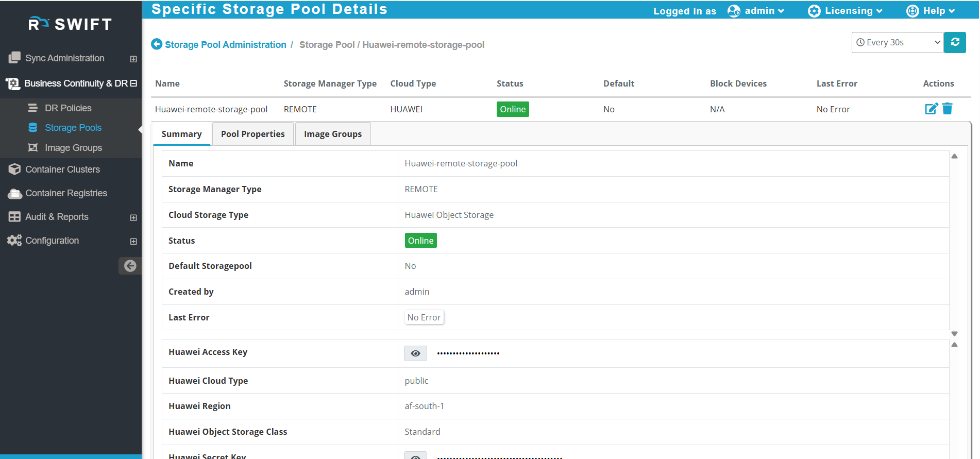
Task: Click Huawei-remote-storage-pool name in table row
Action: (x=211, y=109)
